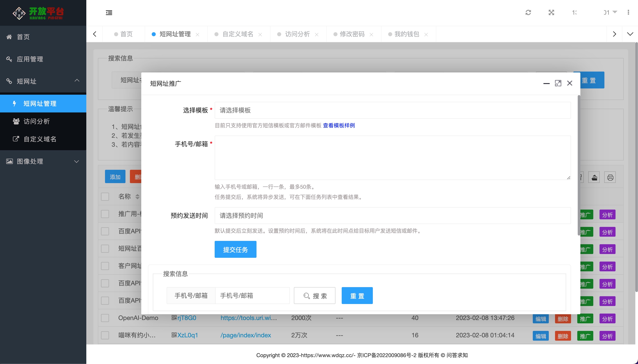Close the 我的钱包 tab with its x icon

[x=426, y=34]
